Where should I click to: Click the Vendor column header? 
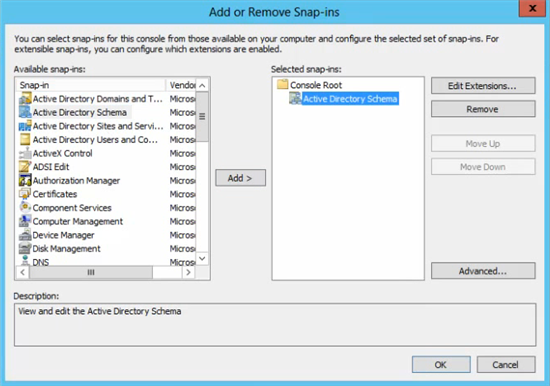click(x=181, y=85)
